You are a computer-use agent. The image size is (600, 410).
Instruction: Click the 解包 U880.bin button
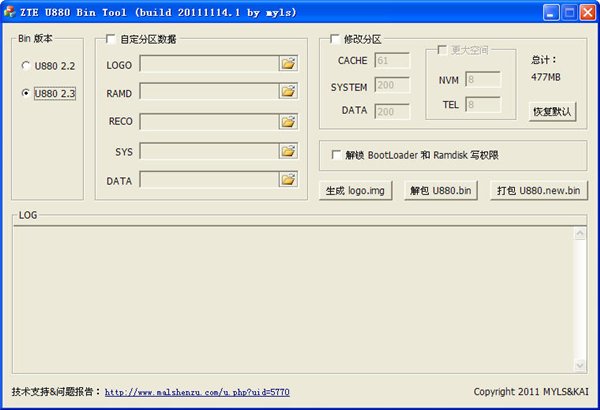(x=441, y=190)
